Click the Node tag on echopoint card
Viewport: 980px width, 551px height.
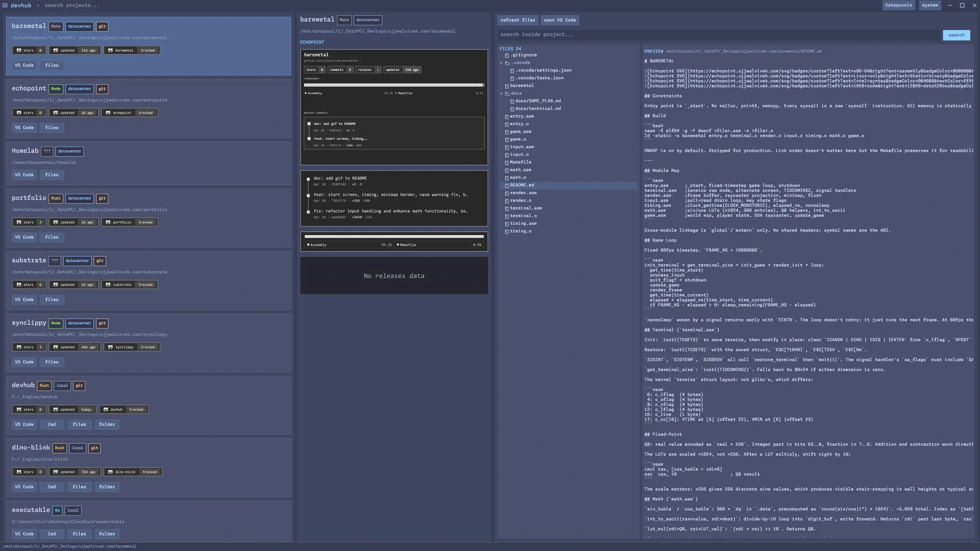[x=56, y=89]
